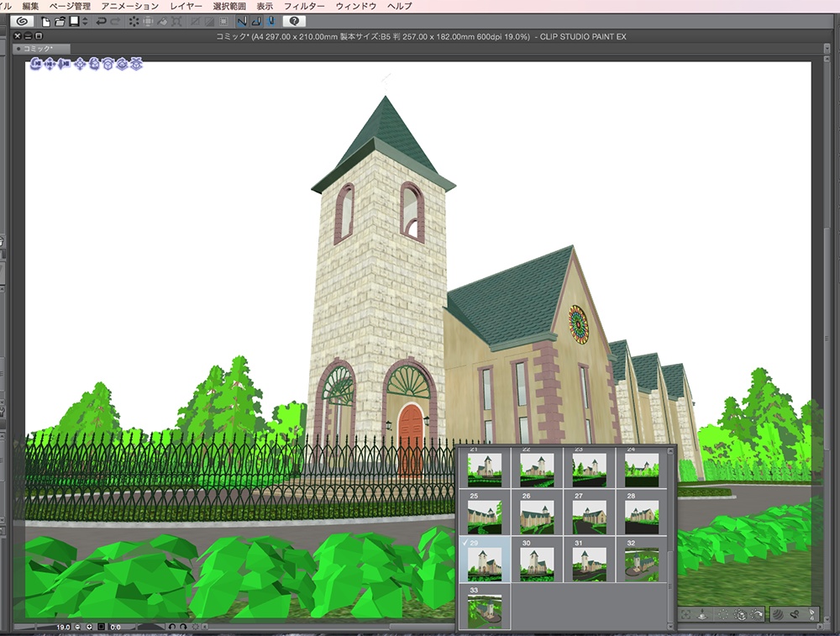840x636 pixels.
Task: Click the undo arrow in toolbar
Action: [101, 21]
